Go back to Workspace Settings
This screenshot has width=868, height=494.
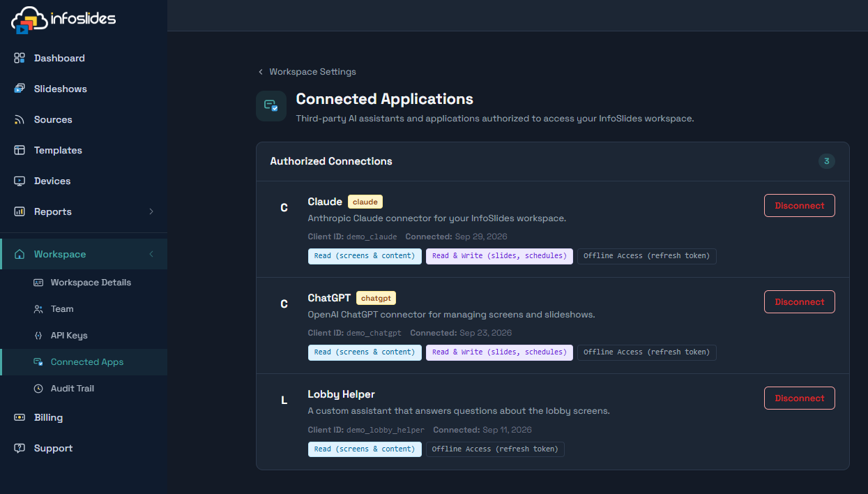(x=307, y=72)
